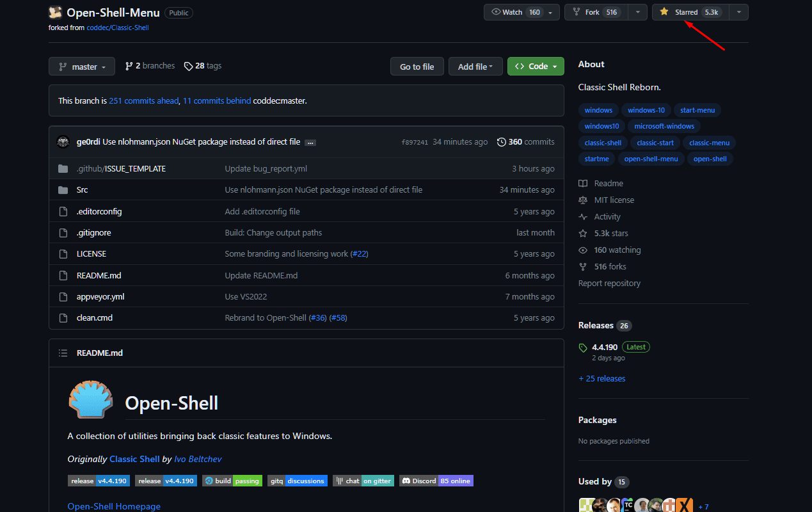The height and width of the screenshot is (512, 812).
Task: Click the file icon beside appveyor.yml
Action: click(63, 297)
